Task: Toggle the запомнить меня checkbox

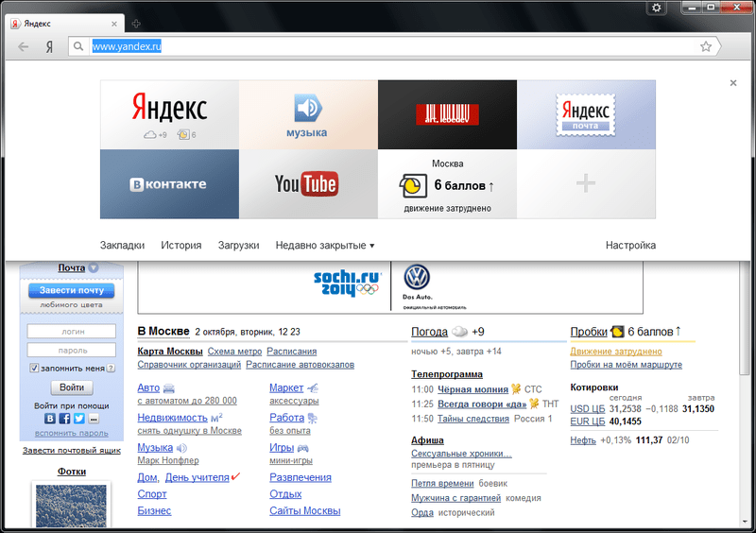Action: click(34, 368)
